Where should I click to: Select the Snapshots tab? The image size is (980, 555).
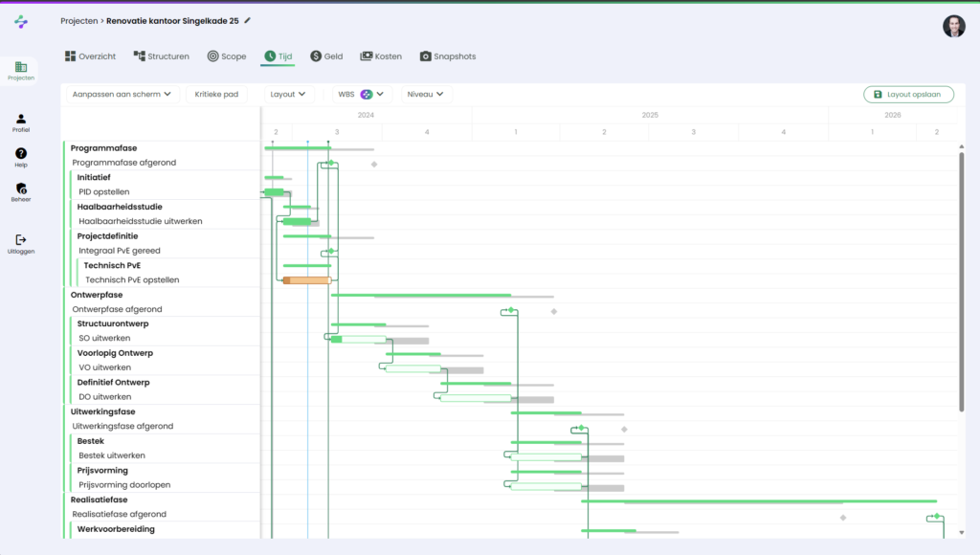tap(447, 56)
